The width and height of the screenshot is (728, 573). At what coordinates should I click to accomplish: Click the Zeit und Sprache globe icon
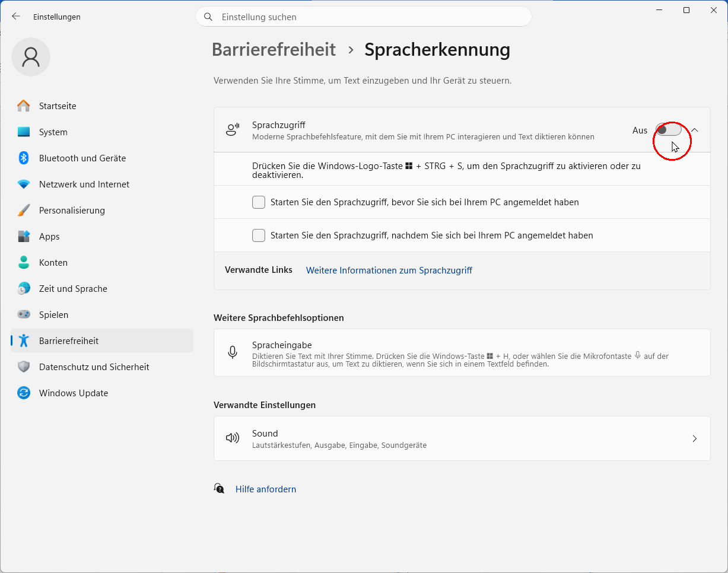coord(24,289)
